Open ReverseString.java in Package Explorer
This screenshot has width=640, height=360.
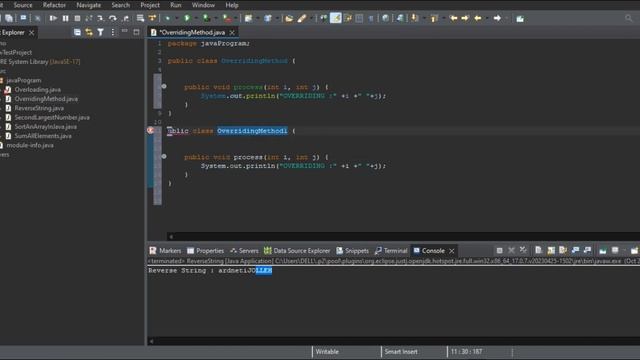[x=39, y=108]
